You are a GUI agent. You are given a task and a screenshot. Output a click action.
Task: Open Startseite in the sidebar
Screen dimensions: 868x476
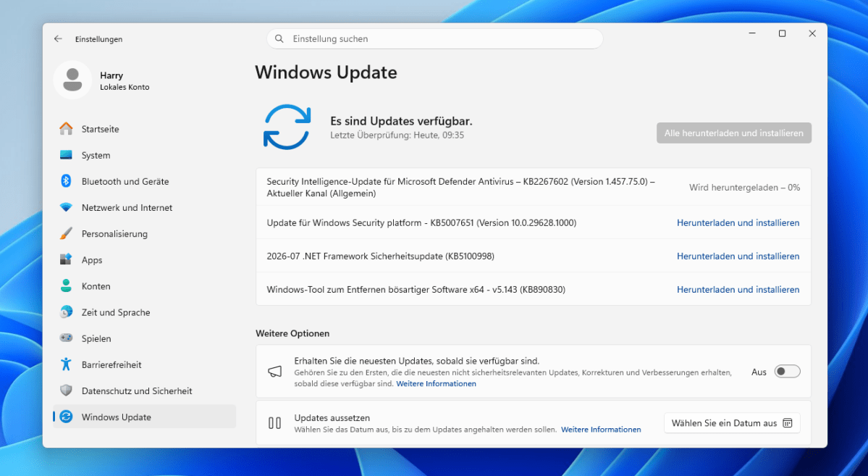click(145, 128)
